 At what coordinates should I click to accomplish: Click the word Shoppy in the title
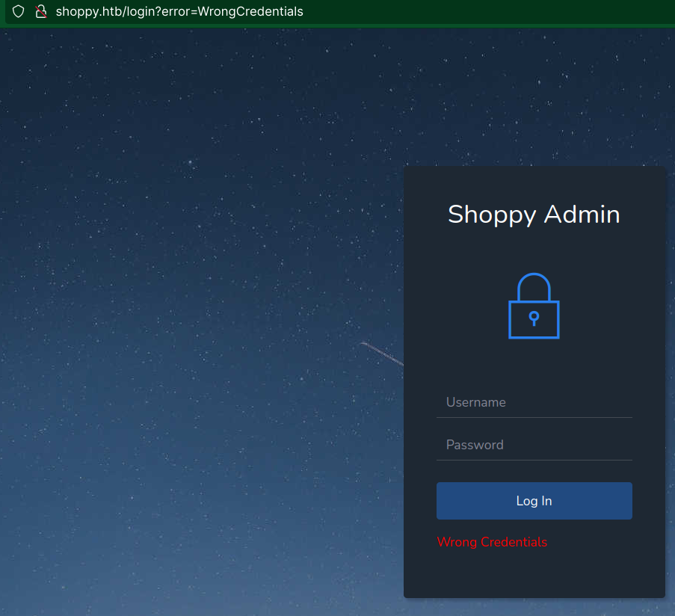492,215
